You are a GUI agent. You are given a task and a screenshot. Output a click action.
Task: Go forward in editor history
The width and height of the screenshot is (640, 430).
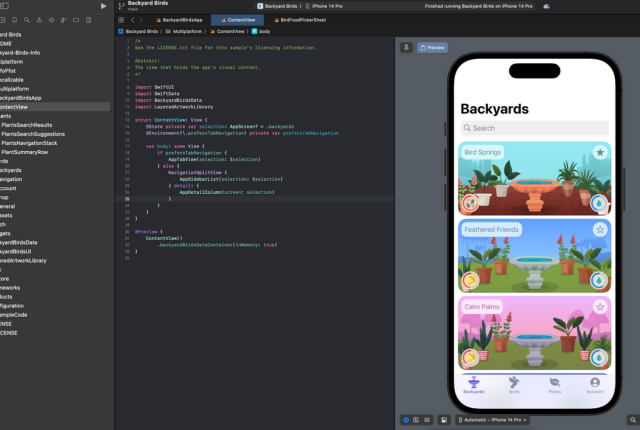click(141, 20)
